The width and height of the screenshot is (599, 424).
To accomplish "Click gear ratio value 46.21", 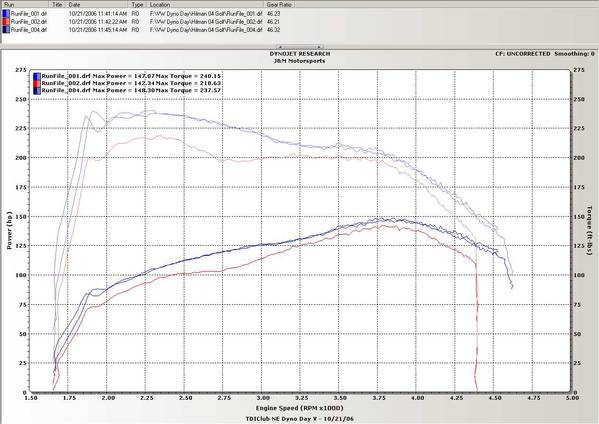I will (x=273, y=21).
